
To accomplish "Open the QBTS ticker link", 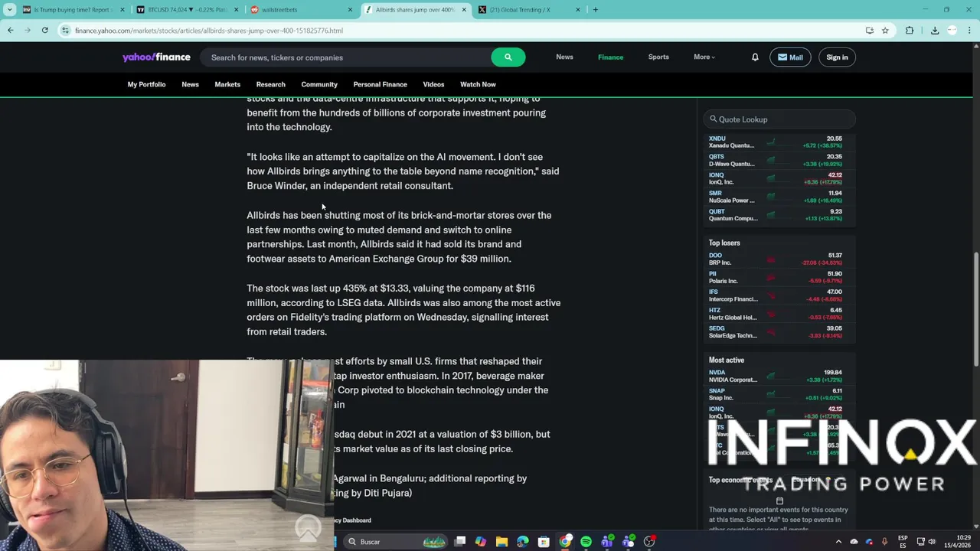I will click(716, 157).
